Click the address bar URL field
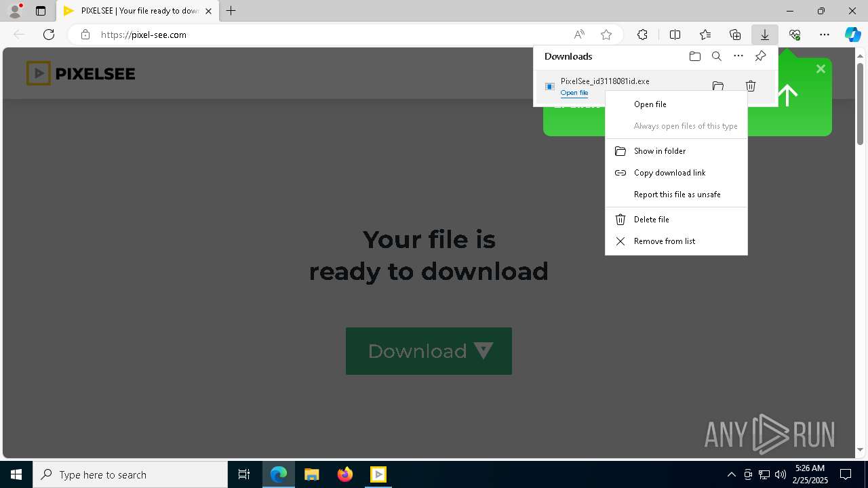868x488 pixels. 332,35
